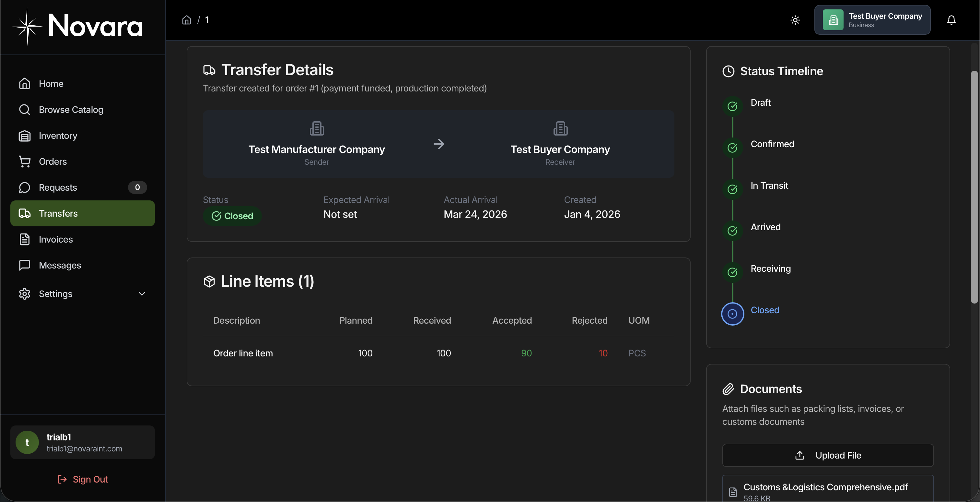Click the Line Items package icon
The image size is (980, 502).
209,281
